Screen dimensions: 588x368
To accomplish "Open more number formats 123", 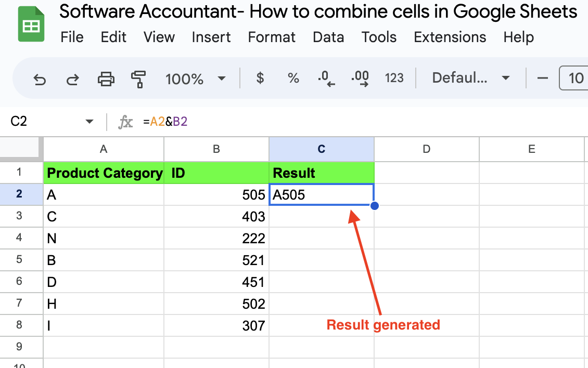I will point(394,78).
